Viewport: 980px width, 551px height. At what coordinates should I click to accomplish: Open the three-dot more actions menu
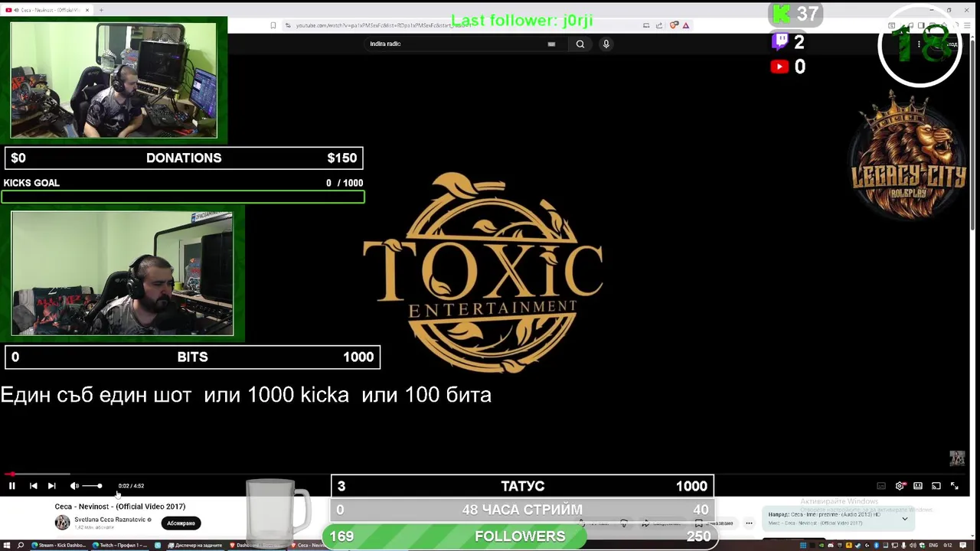[x=750, y=523]
